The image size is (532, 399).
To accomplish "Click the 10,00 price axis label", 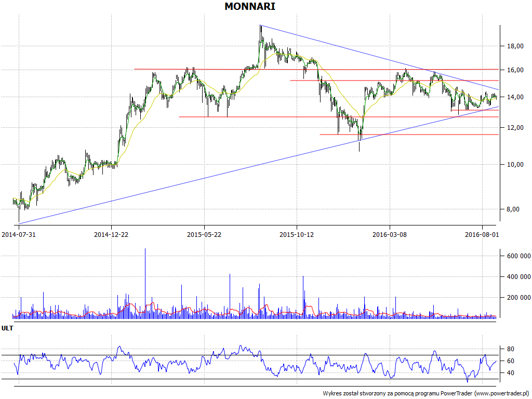I will (515, 165).
